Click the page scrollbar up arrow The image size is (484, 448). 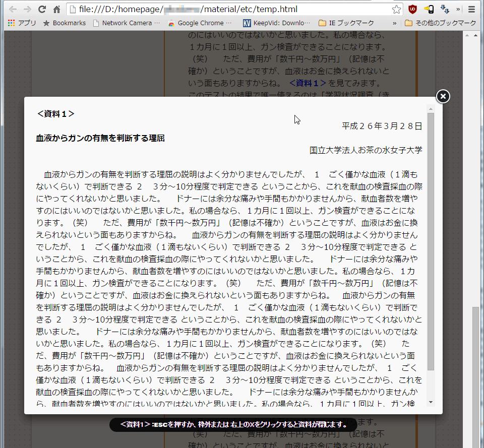tap(475, 36)
